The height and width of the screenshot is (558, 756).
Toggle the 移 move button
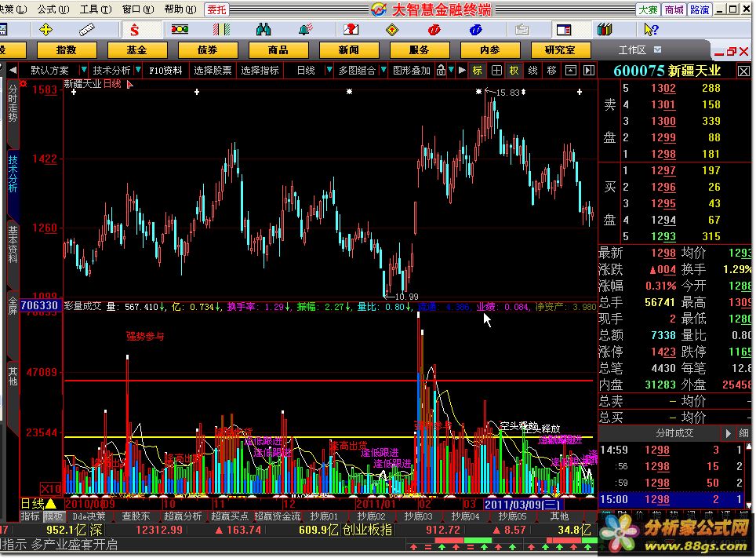point(551,71)
